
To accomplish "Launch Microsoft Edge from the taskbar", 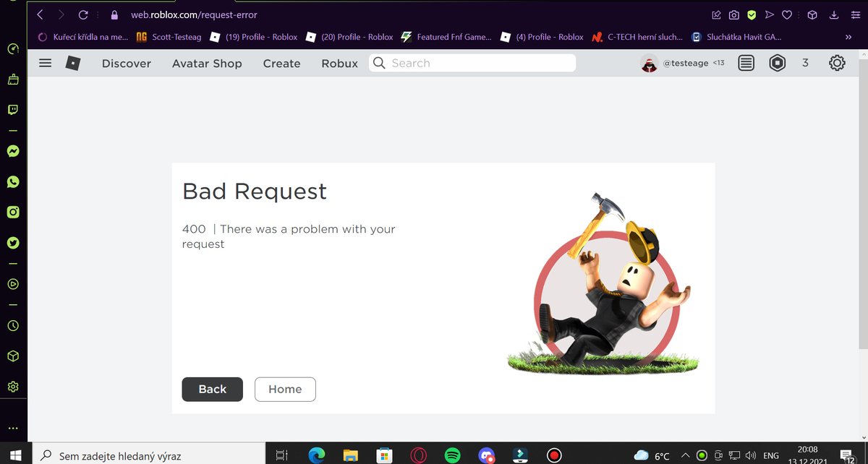I will coord(317,455).
